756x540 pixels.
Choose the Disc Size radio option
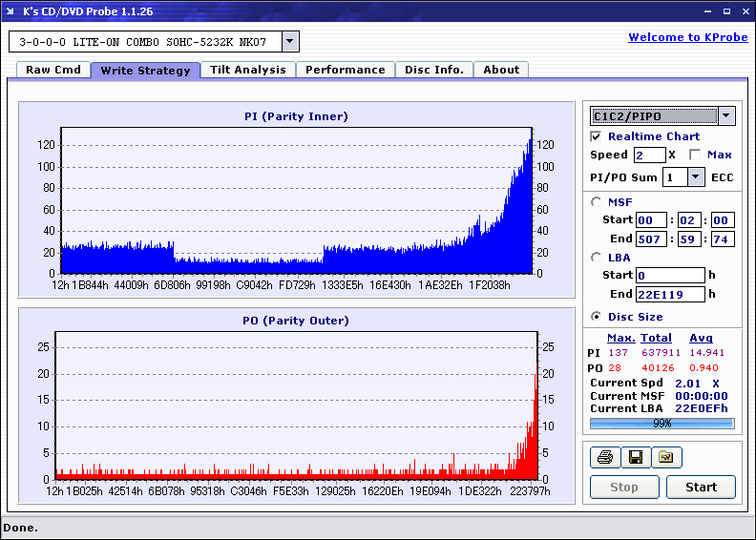click(596, 317)
